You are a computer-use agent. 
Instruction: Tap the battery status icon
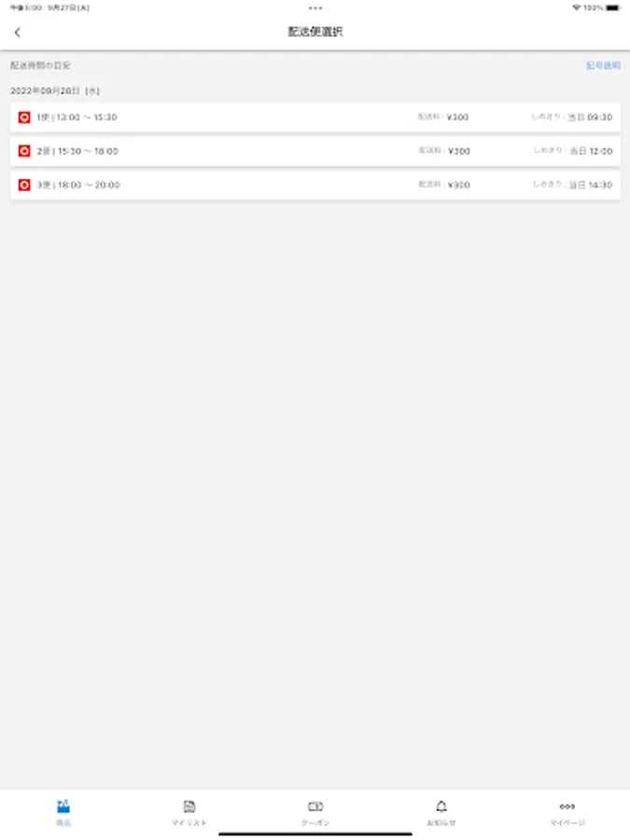pos(613,7)
